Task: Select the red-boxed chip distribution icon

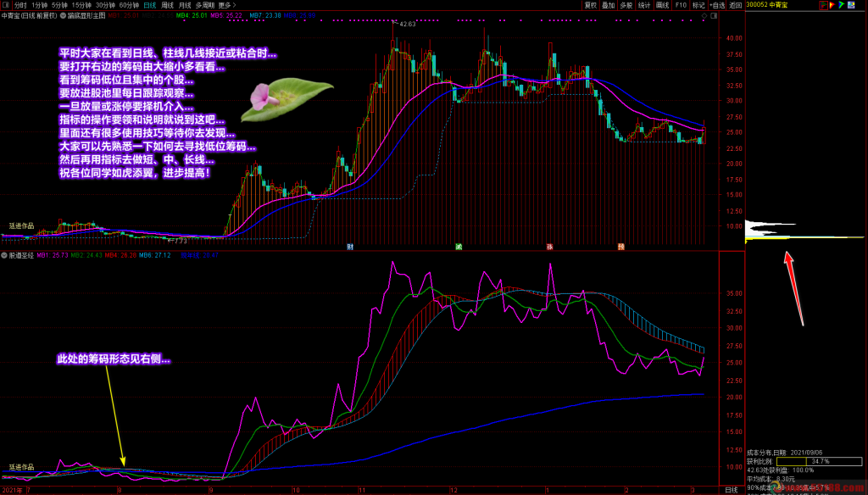Action: coord(824,5)
